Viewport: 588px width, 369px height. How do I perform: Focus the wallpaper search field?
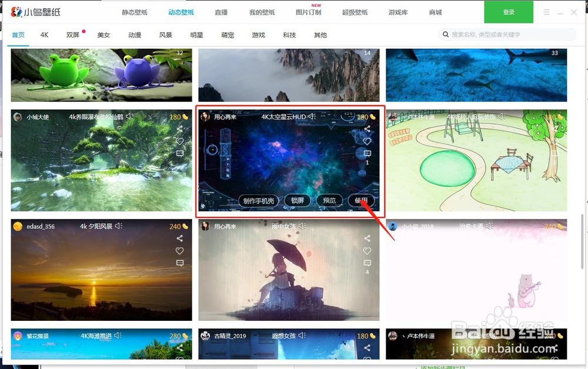tap(507, 35)
